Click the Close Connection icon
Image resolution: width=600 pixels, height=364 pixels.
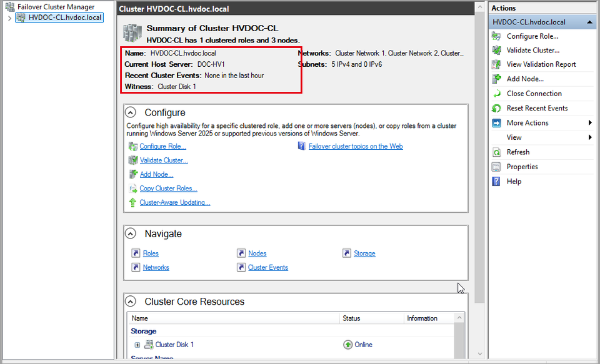click(x=496, y=94)
